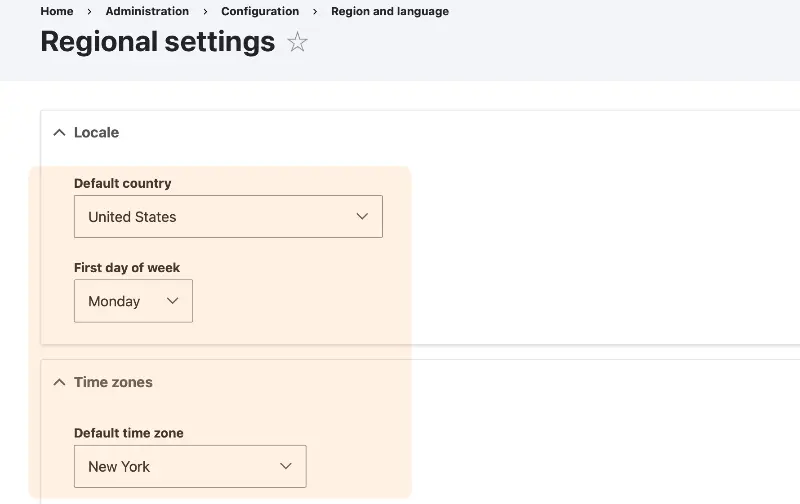
Task: Navigate to Configuration breadcrumb
Action: pyautogui.click(x=260, y=11)
